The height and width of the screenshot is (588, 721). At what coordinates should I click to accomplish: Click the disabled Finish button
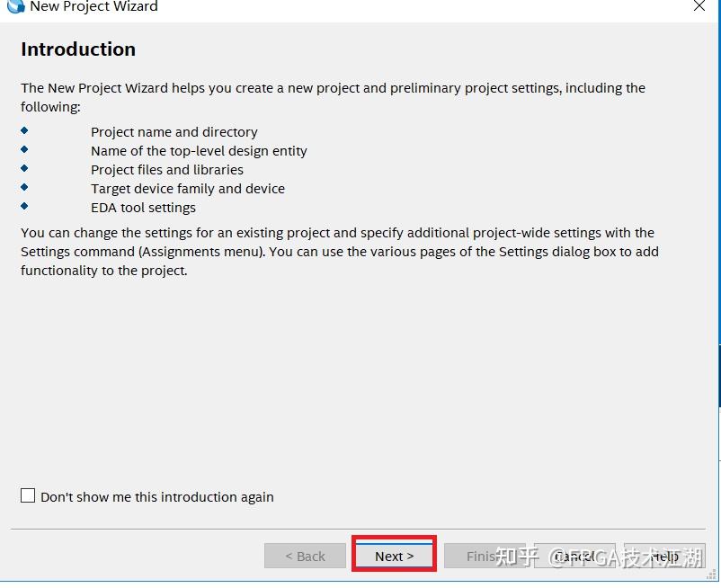click(x=485, y=556)
